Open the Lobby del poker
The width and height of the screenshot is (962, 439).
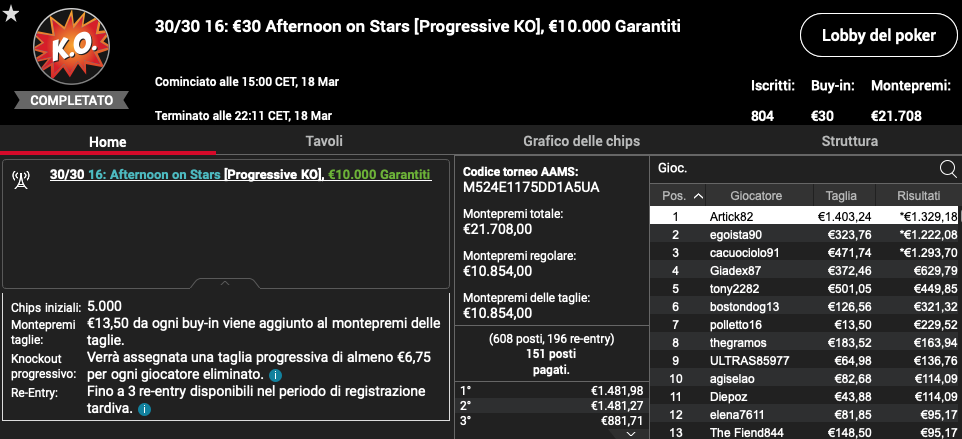tap(879, 36)
